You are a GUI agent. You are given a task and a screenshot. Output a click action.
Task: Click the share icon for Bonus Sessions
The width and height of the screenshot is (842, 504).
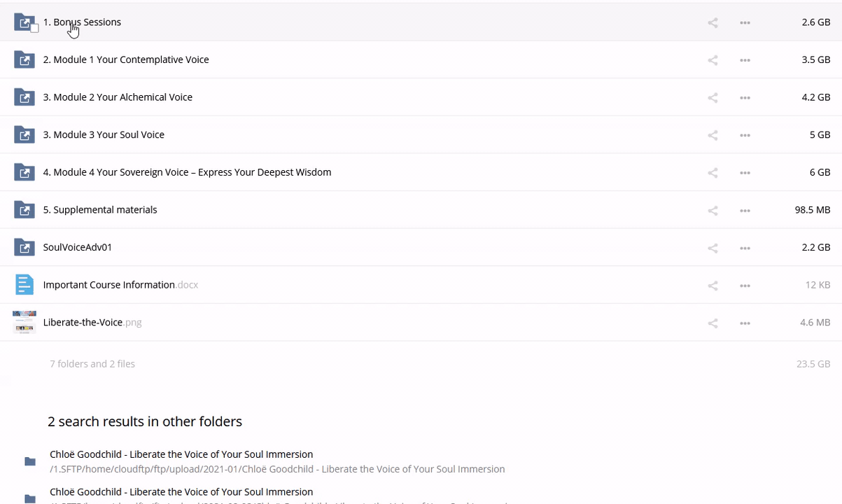pyautogui.click(x=713, y=22)
